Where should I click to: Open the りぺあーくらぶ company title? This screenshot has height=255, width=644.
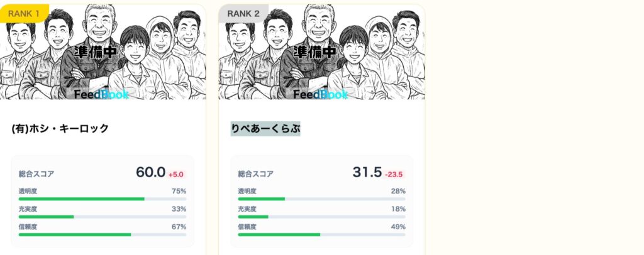coord(265,129)
